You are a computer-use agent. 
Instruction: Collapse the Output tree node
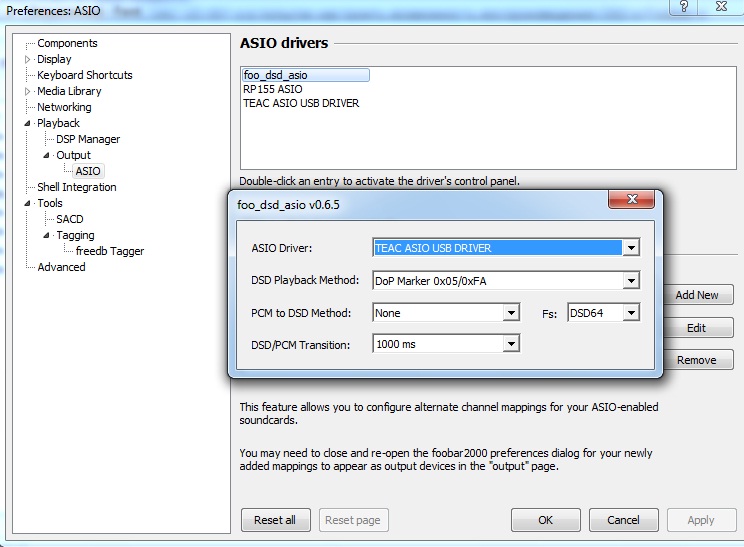pyautogui.click(x=46, y=155)
